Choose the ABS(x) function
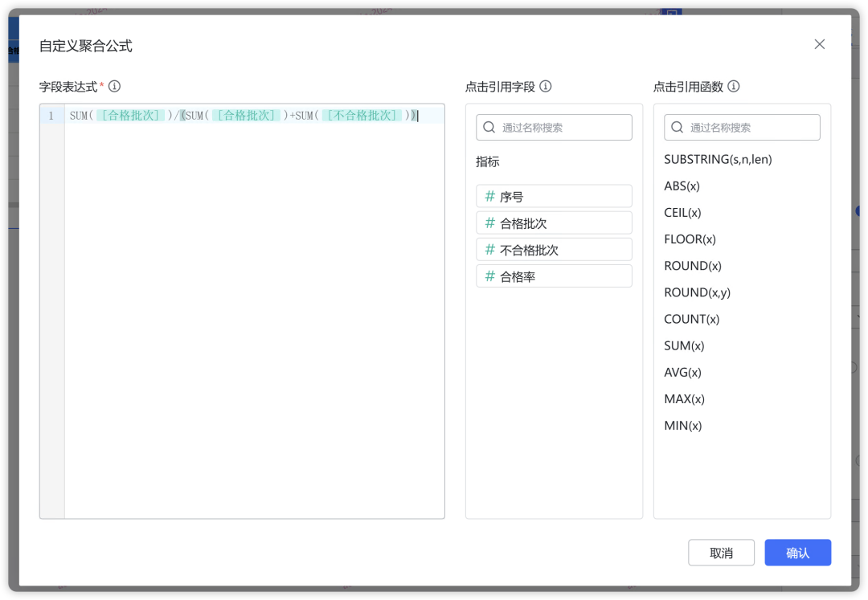 pyautogui.click(x=682, y=186)
